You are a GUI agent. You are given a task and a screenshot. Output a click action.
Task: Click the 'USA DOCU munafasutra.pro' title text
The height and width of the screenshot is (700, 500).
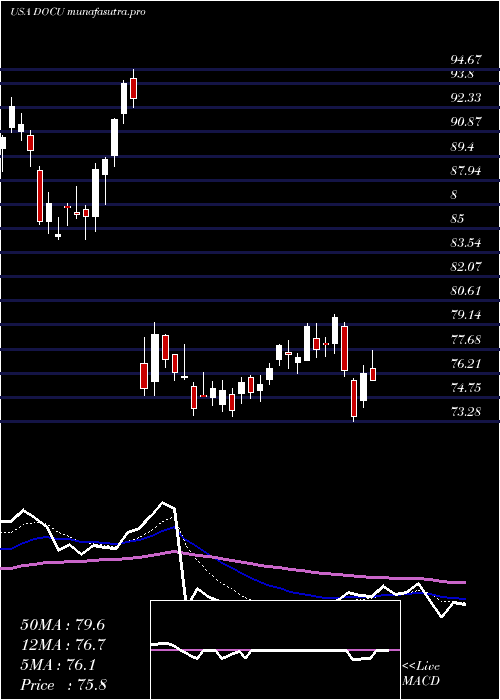(x=77, y=12)
